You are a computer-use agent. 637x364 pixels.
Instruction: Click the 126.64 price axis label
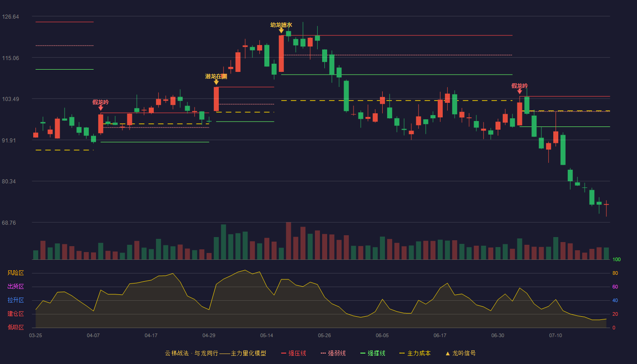(10, 17)
